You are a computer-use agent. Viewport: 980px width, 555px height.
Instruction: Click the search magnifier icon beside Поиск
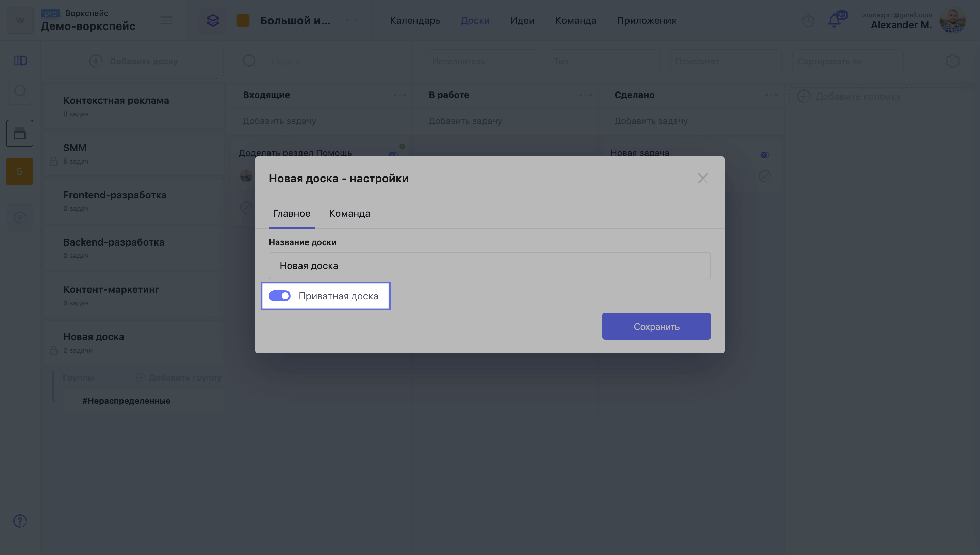click(249, 61)
